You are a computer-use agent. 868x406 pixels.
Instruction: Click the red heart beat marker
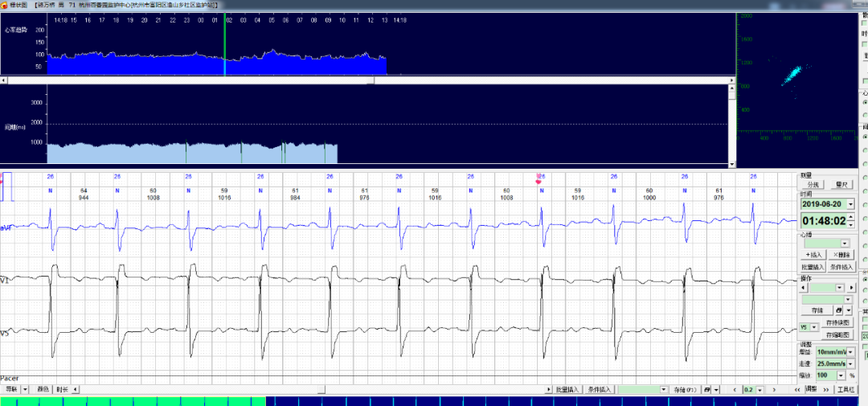538,182
